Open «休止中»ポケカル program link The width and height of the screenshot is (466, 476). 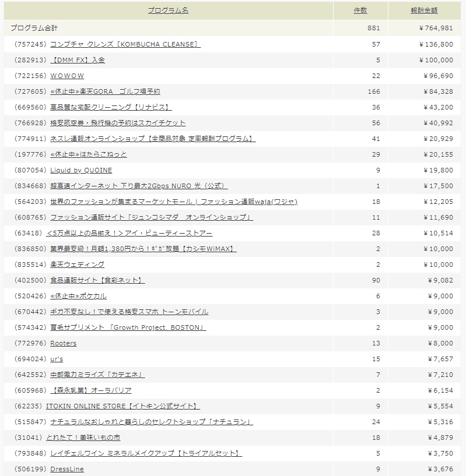[78, 297]
